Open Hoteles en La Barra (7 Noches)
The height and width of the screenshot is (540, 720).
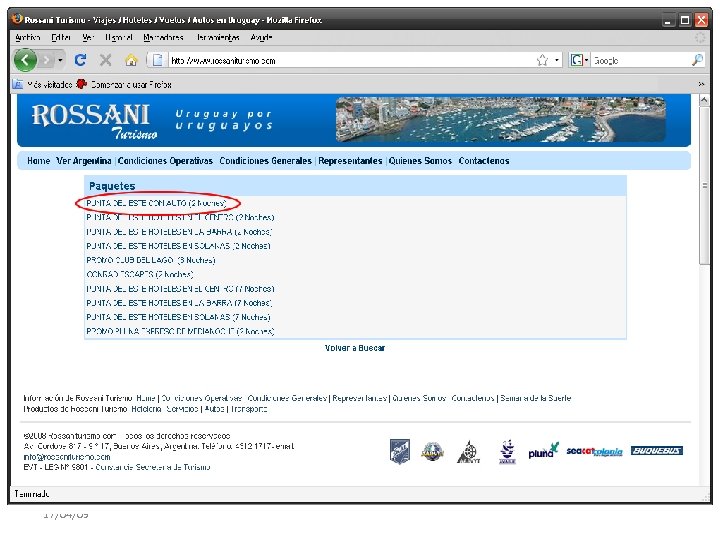tap(179, 303)
